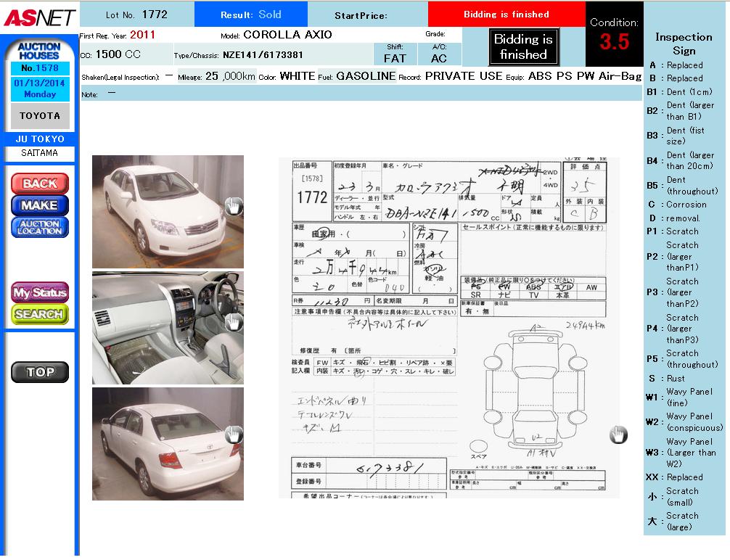Image resolution: width=730 pixels, height=560 pixels.
Task: Go to TOP button
Action: [x=40, y=372]
